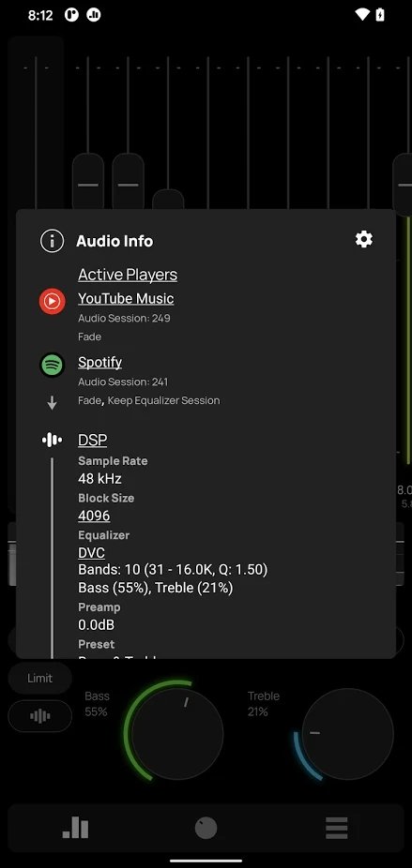This screenshot has height=868, width=412.
Task: Switch to knob tab in bottom bar
Action: pos(206,828)
